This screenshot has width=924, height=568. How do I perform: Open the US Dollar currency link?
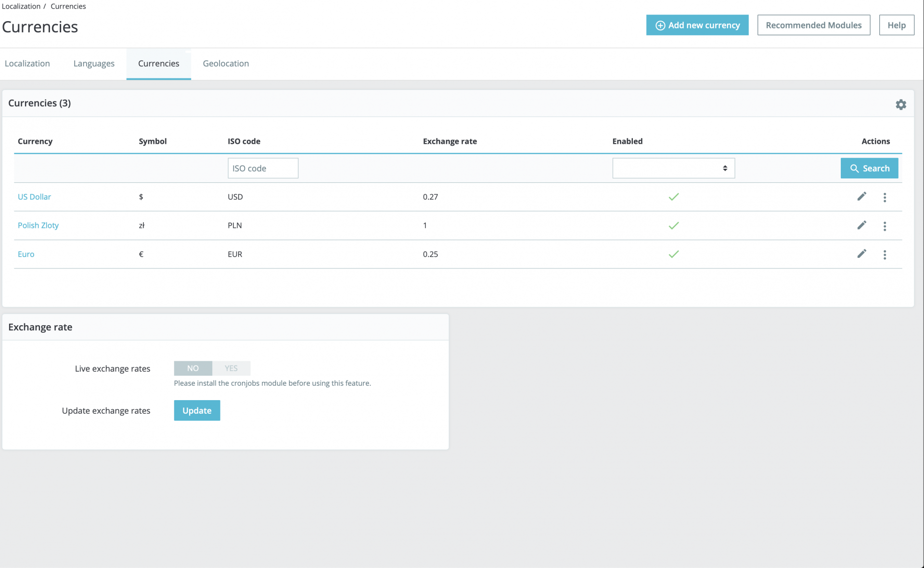tap(34, 197)
